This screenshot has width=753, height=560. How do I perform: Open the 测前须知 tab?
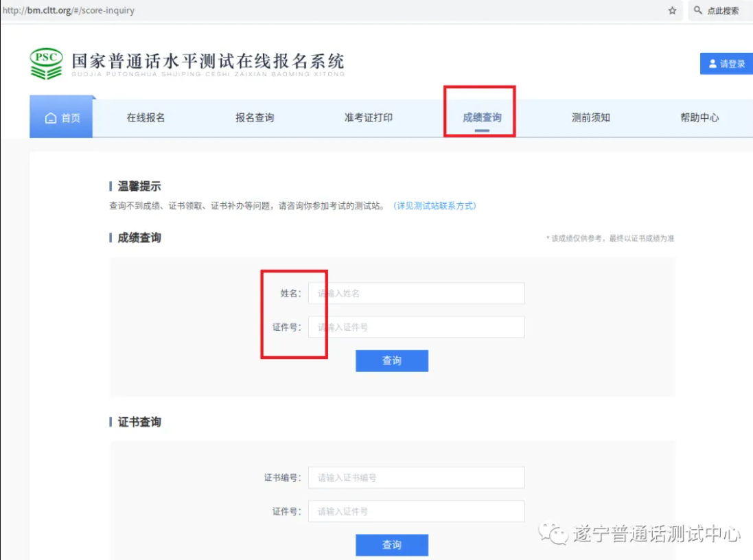(x=591, y=117)
